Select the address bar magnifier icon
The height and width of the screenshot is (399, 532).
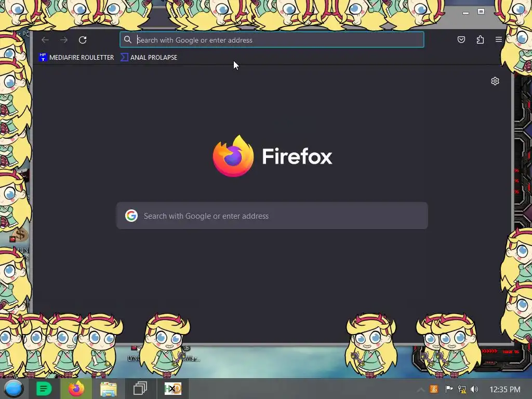click(128, 39)
